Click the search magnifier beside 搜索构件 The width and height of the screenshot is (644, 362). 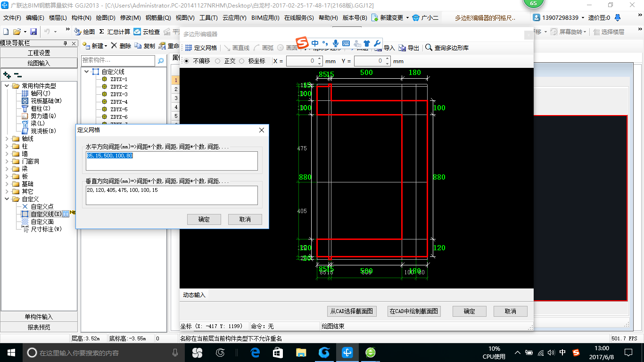pos(161,60)
